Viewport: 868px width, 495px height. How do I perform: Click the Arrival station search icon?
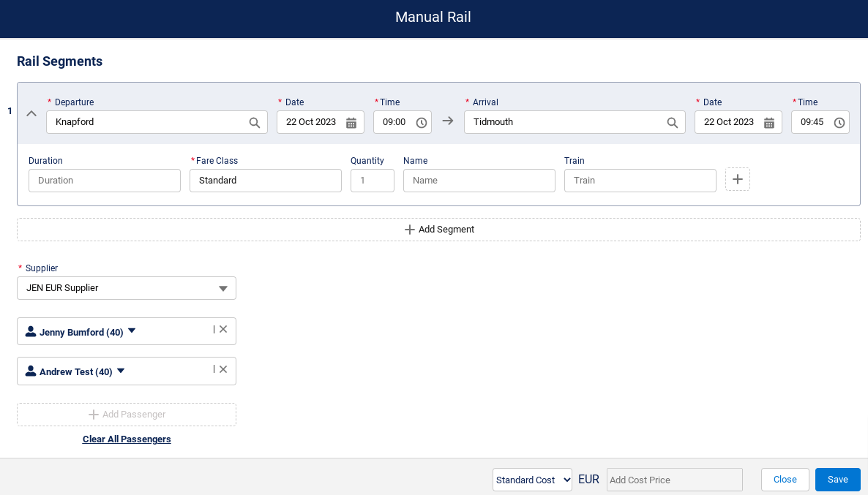pos(673,123)
